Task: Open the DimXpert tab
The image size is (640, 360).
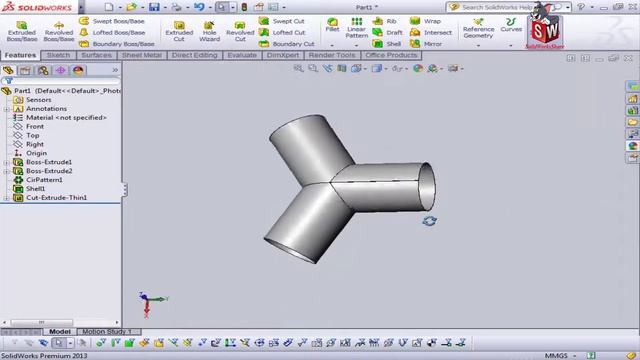Action: 283,55
